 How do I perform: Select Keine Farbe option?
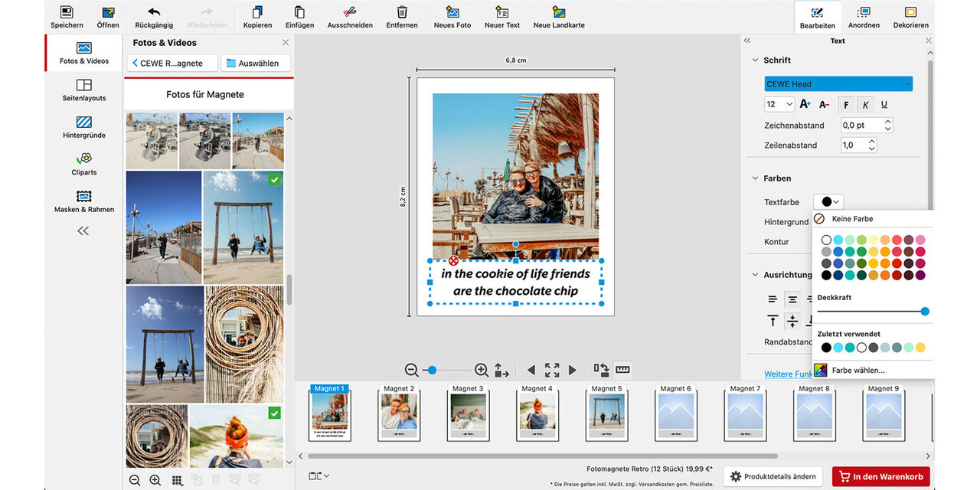coord(852,219)
